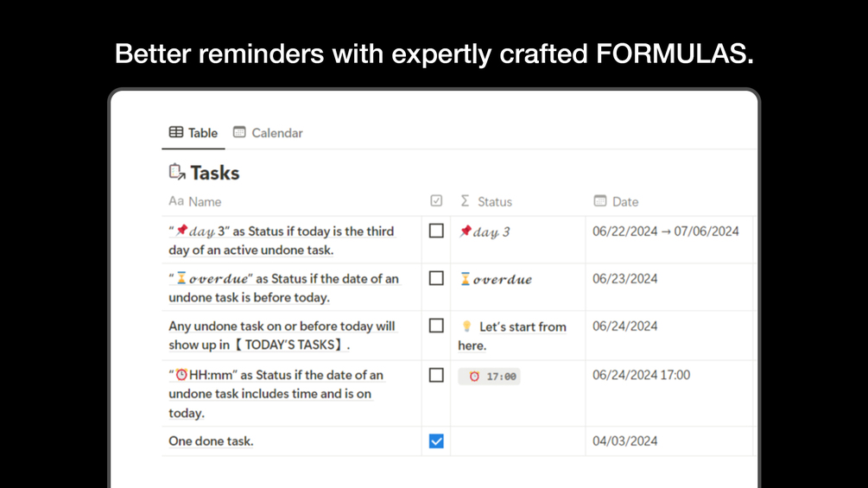This screenshot has height=488, width=868.
Task: Check the box for the overdue task
Action: click(436, 279)
